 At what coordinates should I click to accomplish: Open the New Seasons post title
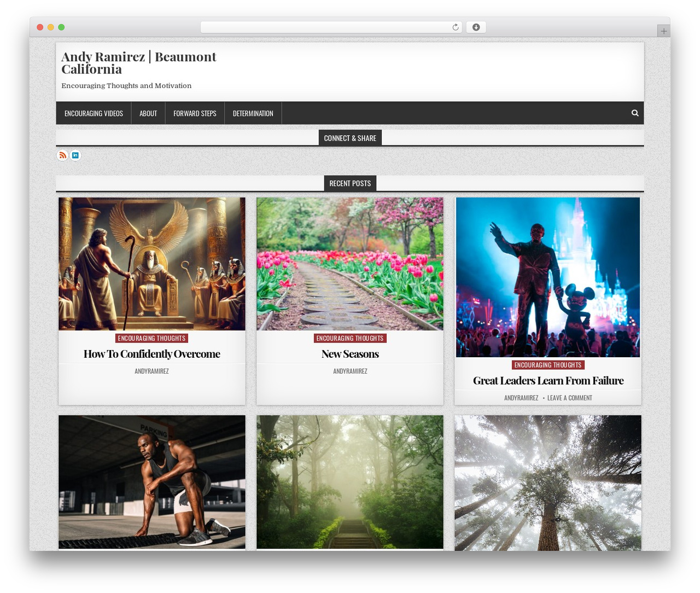coord(350,354)
